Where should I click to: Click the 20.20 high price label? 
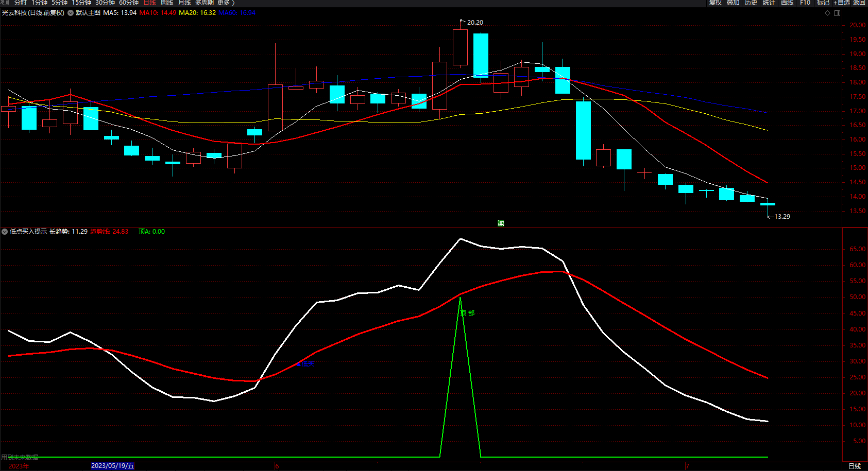coord(475,23)
